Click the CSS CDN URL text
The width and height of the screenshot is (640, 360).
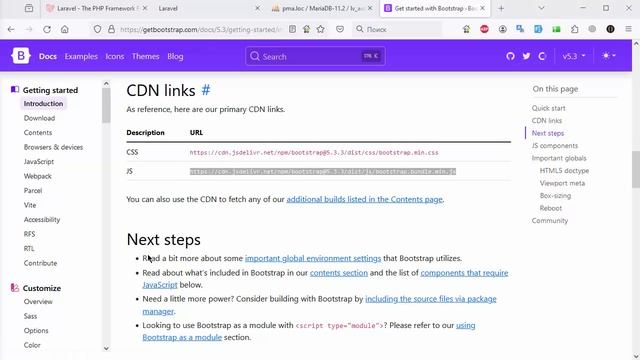314,153
